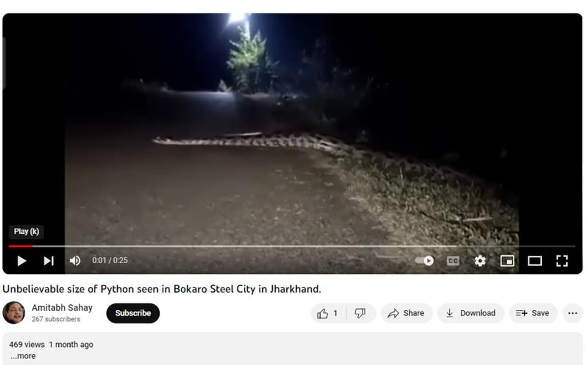
Task: Share the video
Action: pyautogui.click(x=407, y=313)
